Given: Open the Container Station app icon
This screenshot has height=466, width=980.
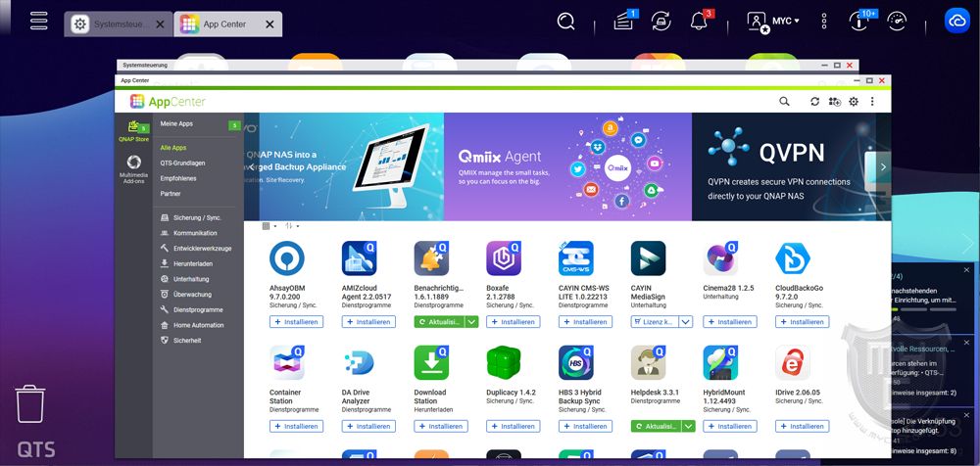Looking at the screenshot, I should click(287, 363).
